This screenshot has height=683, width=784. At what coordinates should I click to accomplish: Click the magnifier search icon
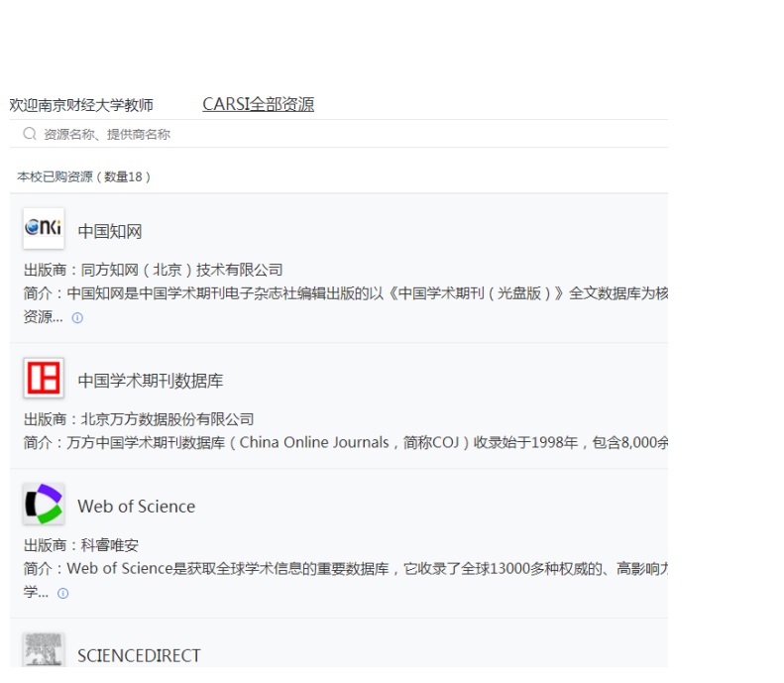click(30, 134)
